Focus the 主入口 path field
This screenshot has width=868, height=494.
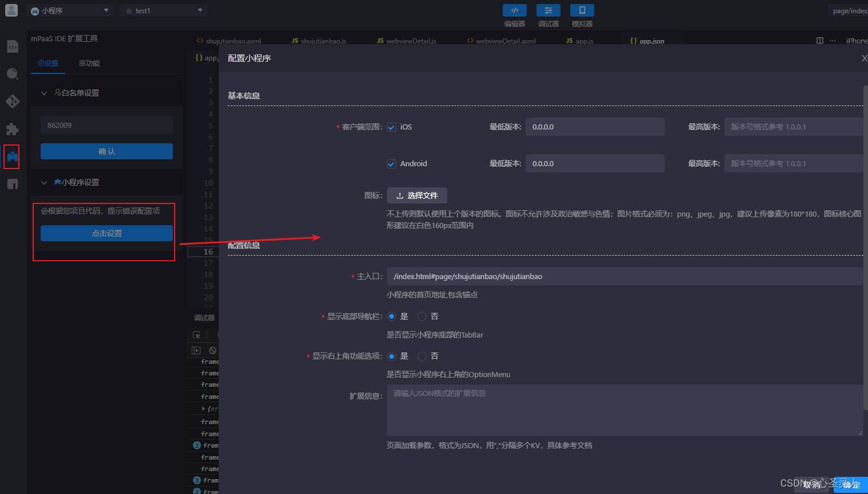[625, 276]
